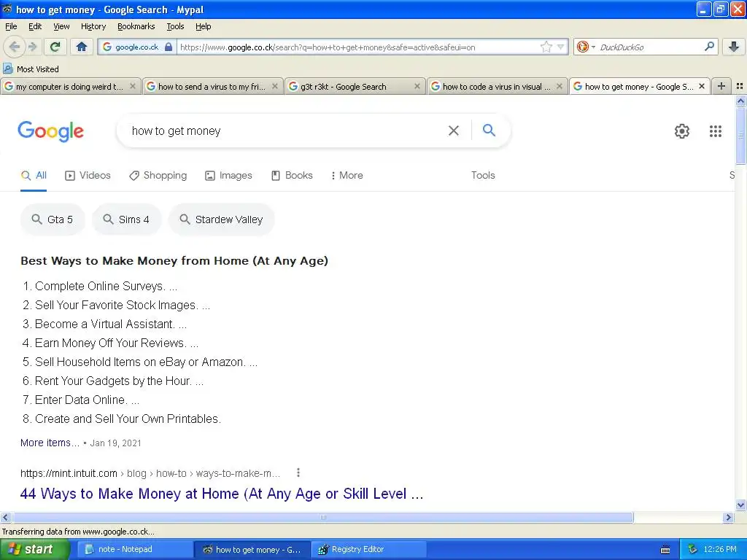Click the 'Stardew Valley' suggestion chip
This screenshot has width=747, height=560.
pyautogui.click(x=221, y=219)
